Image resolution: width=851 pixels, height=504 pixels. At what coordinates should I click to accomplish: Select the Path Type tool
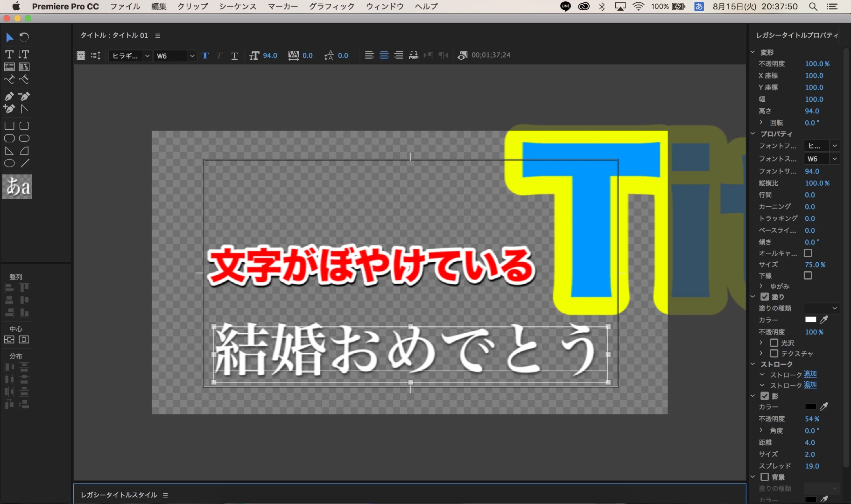click(9, 80)
